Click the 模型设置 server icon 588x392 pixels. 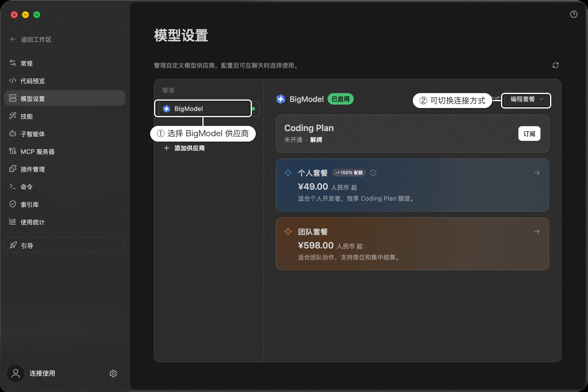click(x=13, y=98)
